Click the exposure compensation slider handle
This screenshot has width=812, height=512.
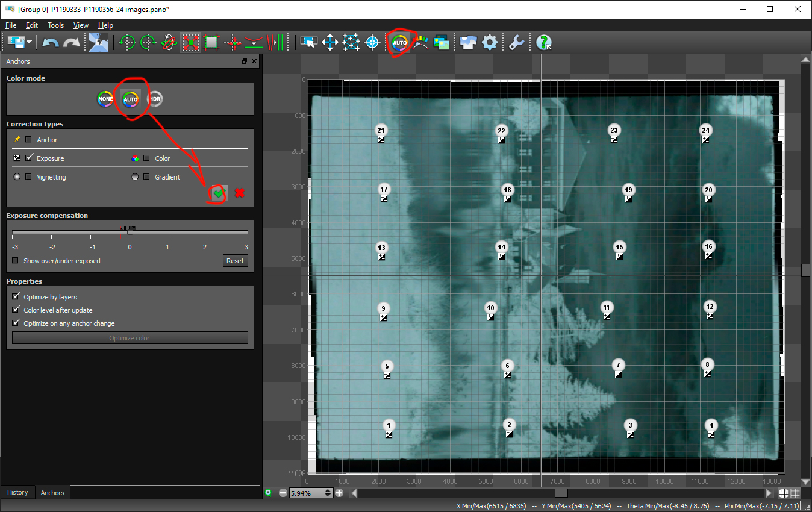(130, 232)
